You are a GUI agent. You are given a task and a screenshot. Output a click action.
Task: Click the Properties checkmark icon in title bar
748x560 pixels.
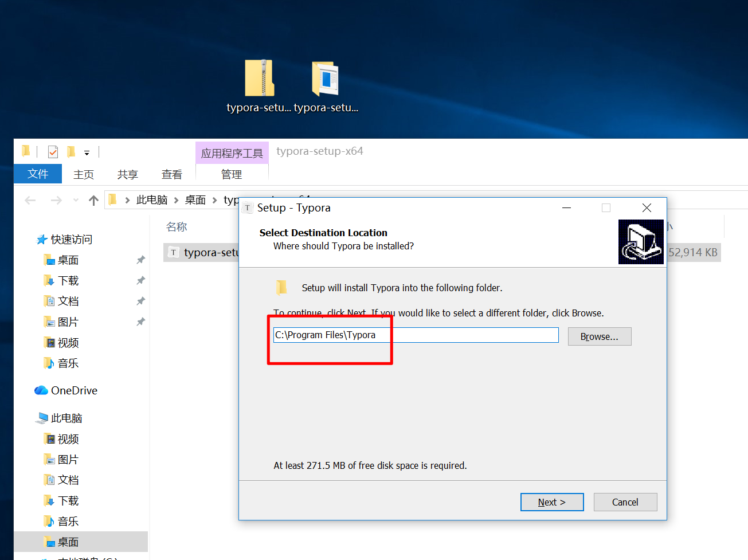click(x=53, y=152)
